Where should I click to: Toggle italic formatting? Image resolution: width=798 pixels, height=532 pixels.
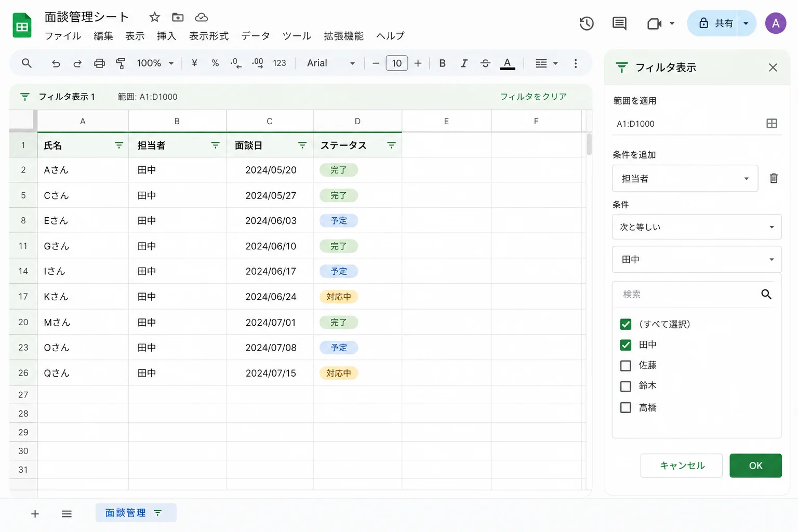click(x=464, y=63)
